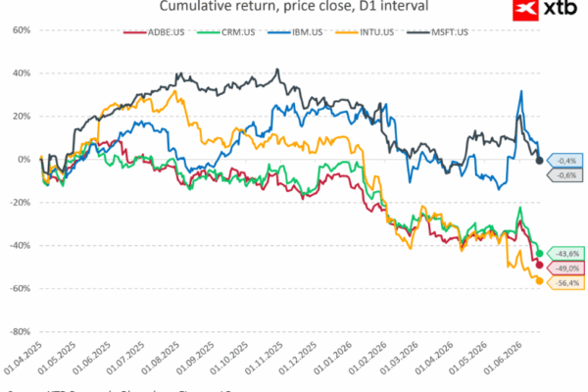Click the 01.04.2025 date axis label

24,358
